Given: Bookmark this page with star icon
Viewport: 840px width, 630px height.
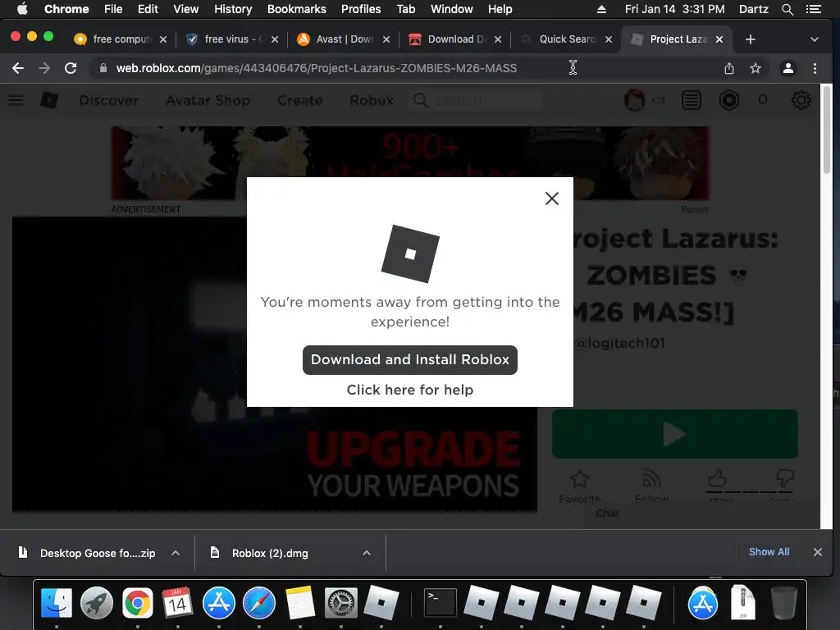Looking at the screenshot, I should (x=756, y=68).
